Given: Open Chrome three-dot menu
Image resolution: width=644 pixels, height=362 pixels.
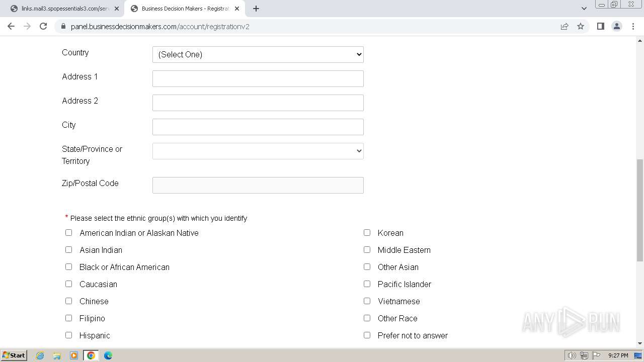Looking at the screenshot, I should 633,26.
